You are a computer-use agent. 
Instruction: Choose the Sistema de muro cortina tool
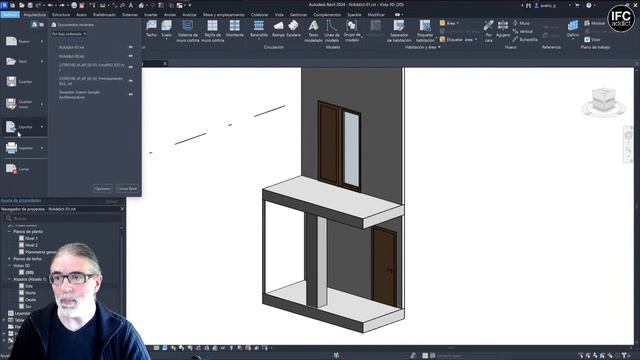click(187, 31)
